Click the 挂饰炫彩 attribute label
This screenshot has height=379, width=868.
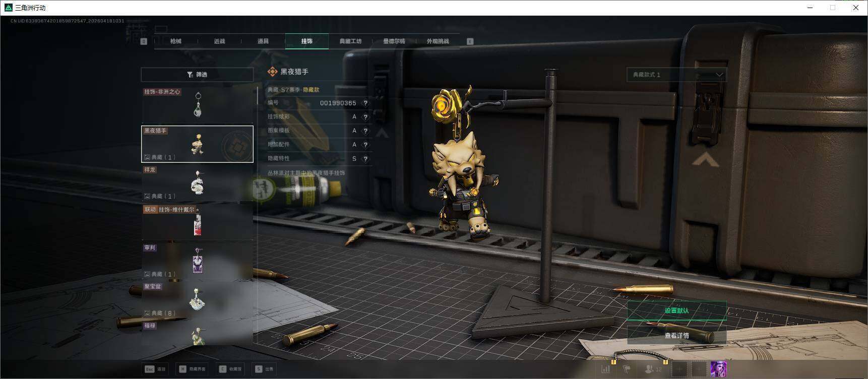click(x=279, y=117)
